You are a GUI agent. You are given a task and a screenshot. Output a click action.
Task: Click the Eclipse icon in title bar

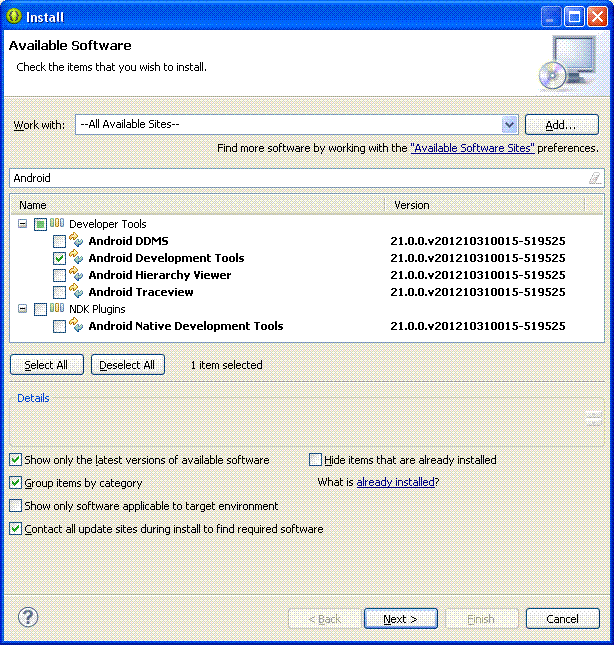(x=14, y=16)
